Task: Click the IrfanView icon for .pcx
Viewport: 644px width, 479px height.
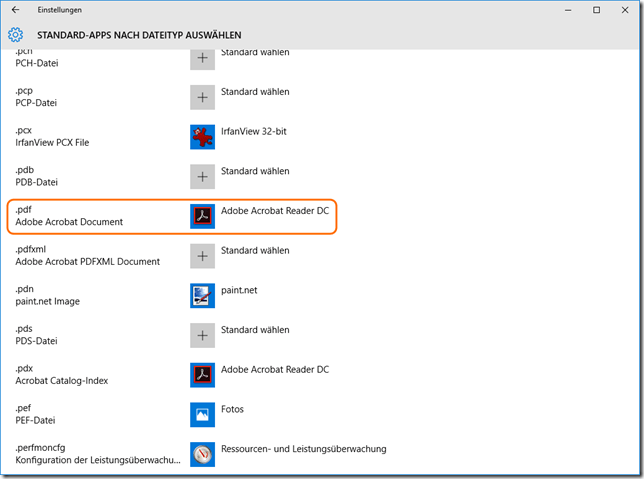Action: [203, 136]
